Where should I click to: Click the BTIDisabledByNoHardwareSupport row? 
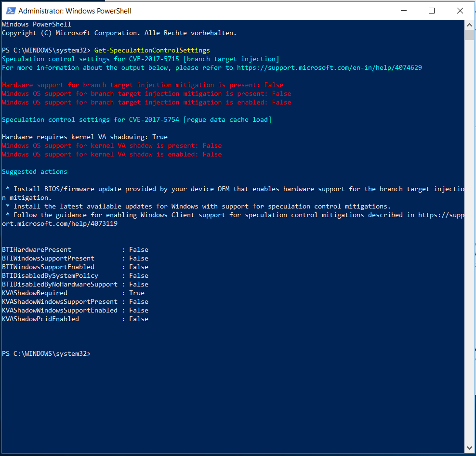pos(75,284)
